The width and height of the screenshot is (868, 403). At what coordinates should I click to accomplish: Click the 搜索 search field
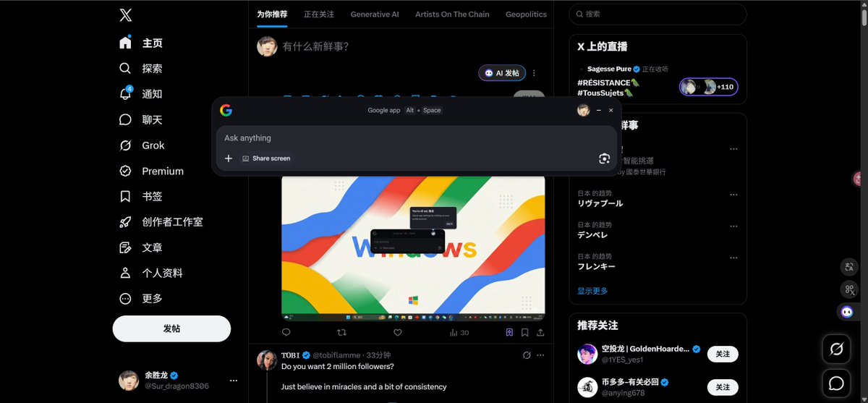click(658, 14)
